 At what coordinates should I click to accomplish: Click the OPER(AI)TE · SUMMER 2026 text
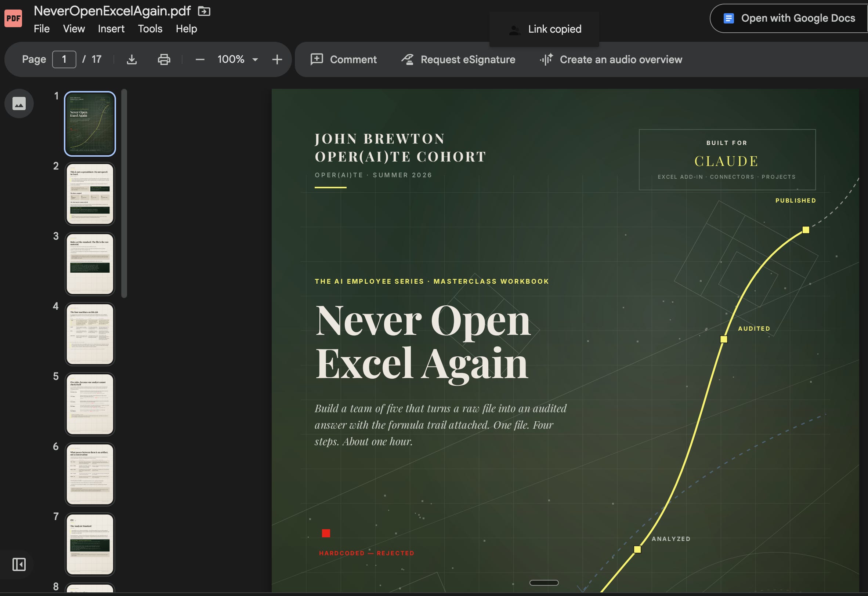pyautogui.click(x=373, y=175)
